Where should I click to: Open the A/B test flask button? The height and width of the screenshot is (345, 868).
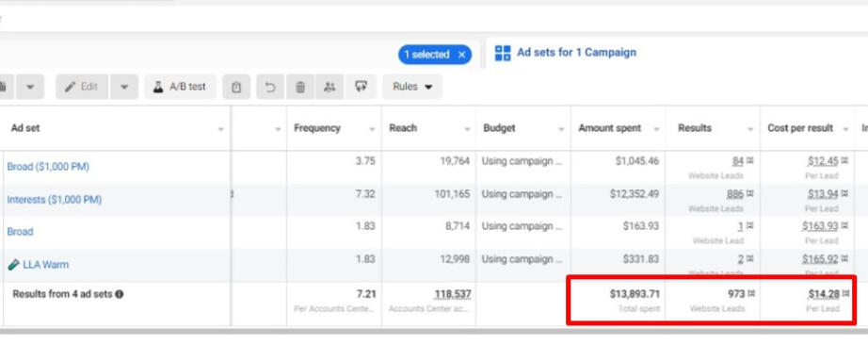(180, 87)
